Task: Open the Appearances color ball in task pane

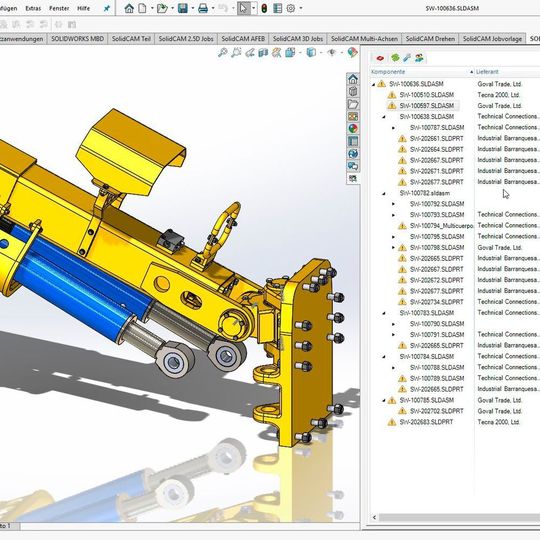Action: (353, 128)
